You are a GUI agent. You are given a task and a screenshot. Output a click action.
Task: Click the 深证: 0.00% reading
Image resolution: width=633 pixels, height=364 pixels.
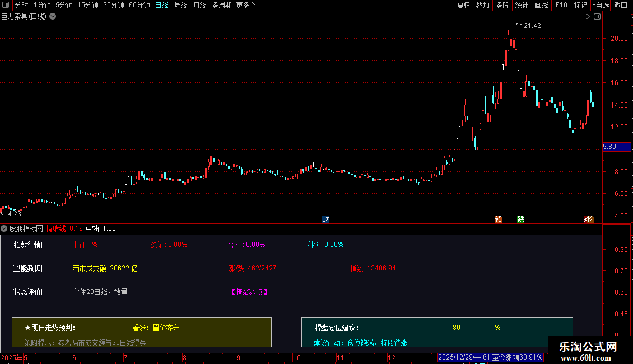(169, 245)
